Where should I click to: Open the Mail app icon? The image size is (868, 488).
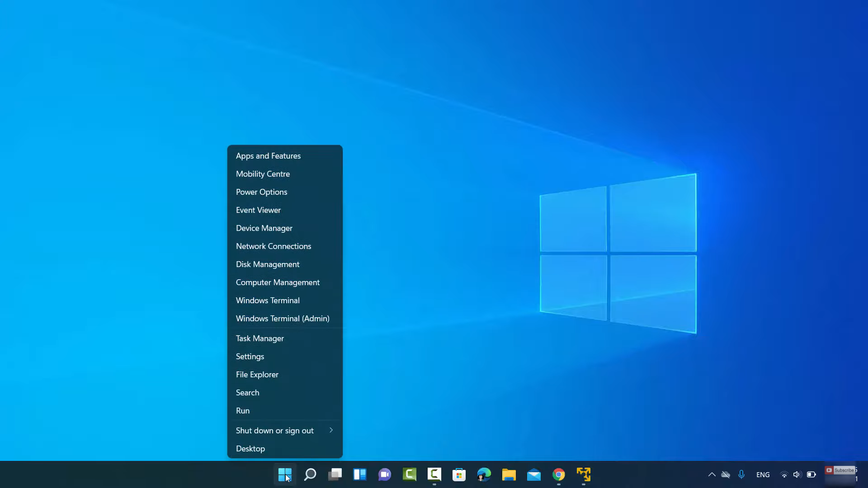pyautogui.click(x=534, y=474)
